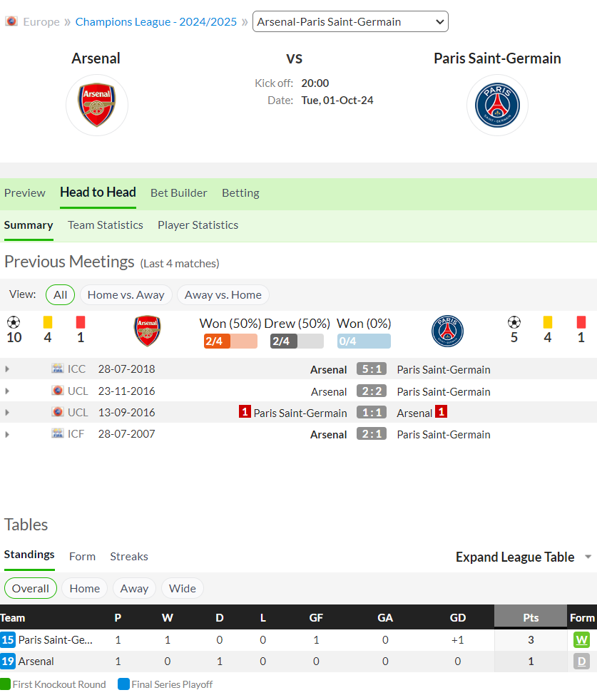
Task: Open the Arsenal-Paris Saint-Germain match dropdown
Action: click(350, 21)
